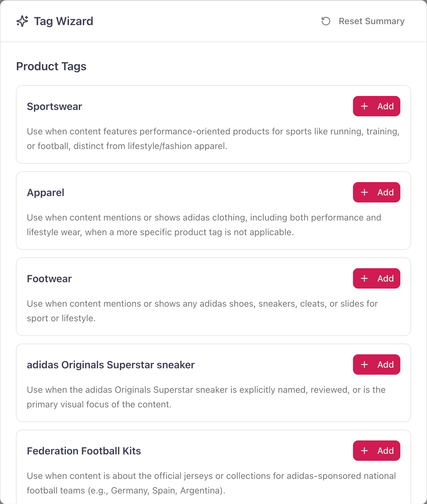
Task: Click the Superstar sneaker usage description
Action: point(206,397)
